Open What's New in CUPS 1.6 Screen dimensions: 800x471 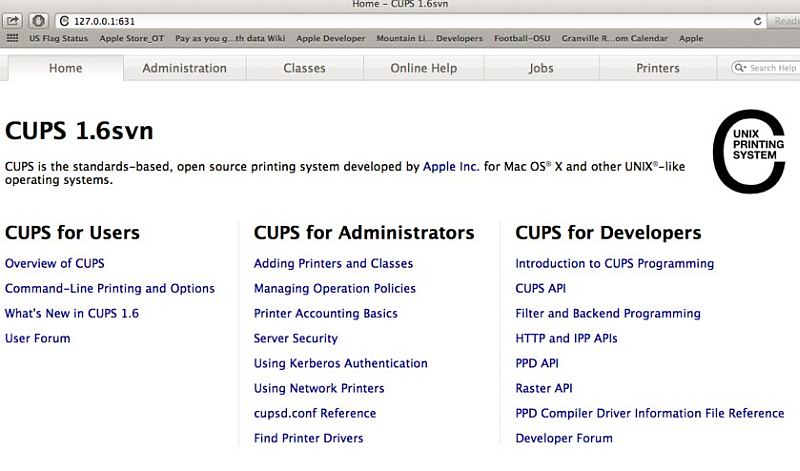[72, 313]
